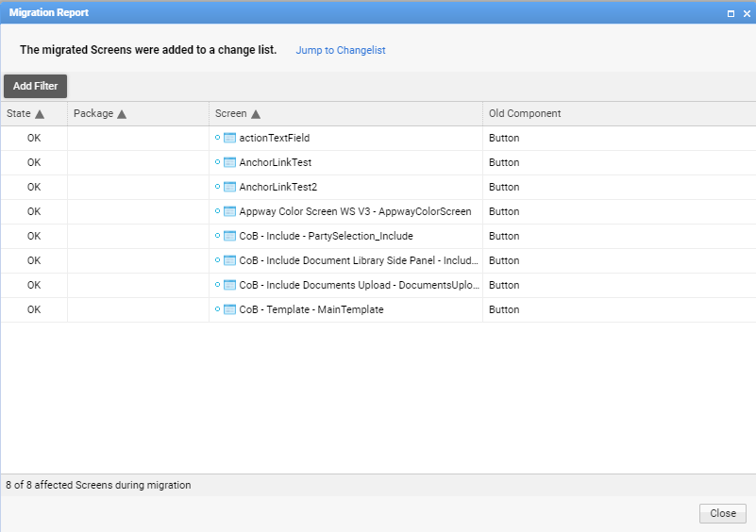756x532 pixels.
Task: Open the Add Filter button
Action: point(35,86)
